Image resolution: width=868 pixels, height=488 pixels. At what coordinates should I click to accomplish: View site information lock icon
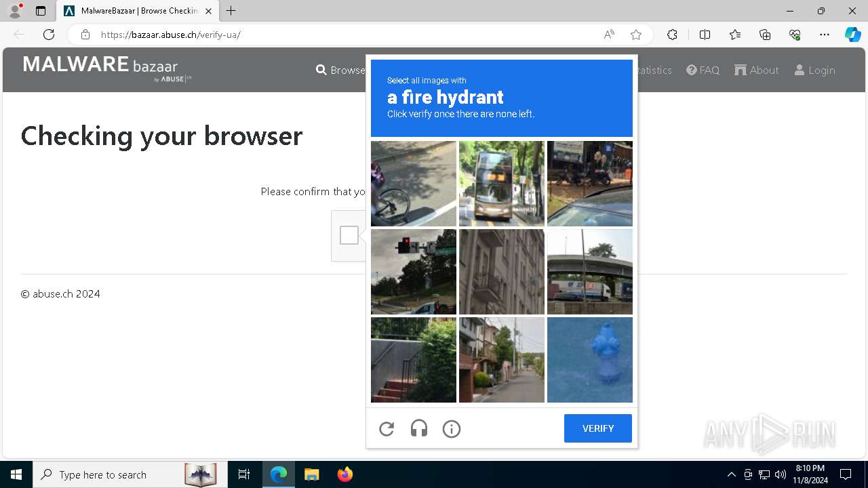pyautogui.click(x=85, y=35)
